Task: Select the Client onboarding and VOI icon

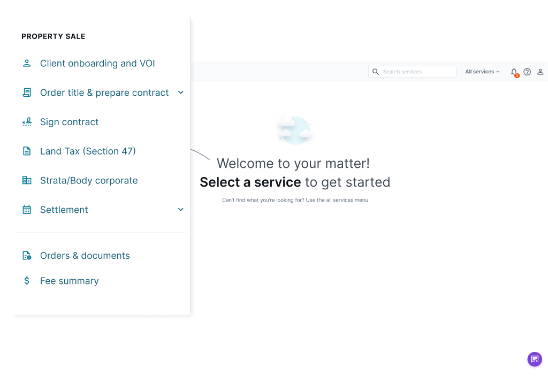Action: (x=27, y=63)
